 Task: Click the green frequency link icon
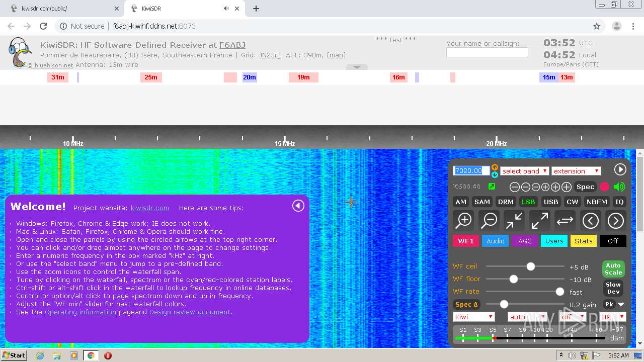point(492,187)
